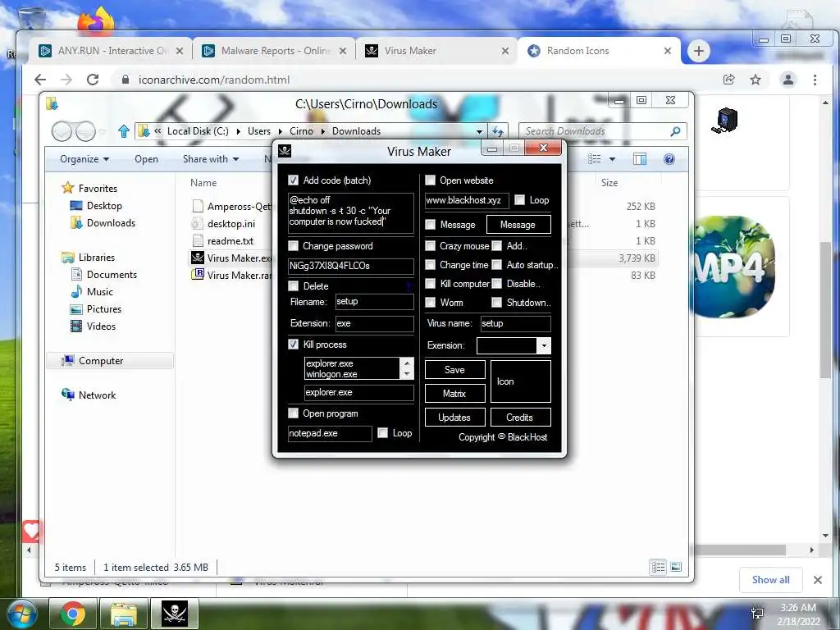Go back in the Chrome browser
The image size is (840, 630).
40,80
